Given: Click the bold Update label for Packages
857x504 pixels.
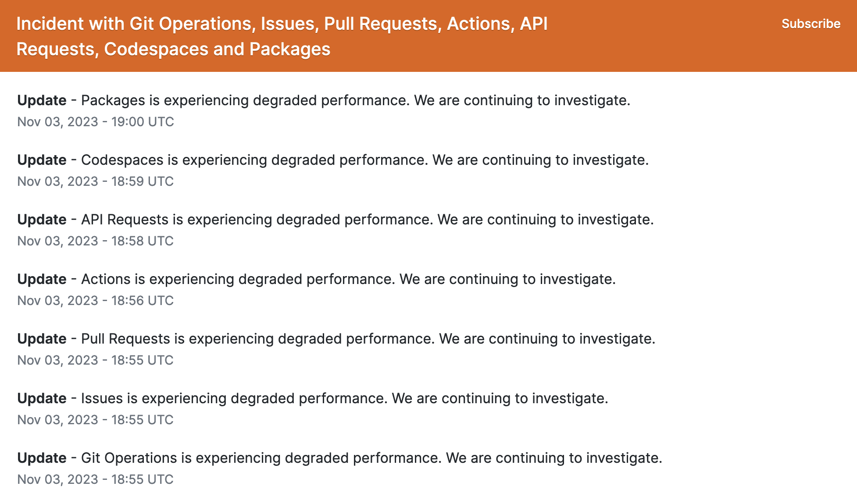Looking at the screenshot, I should pyautogui.click(x=42, y=100).
